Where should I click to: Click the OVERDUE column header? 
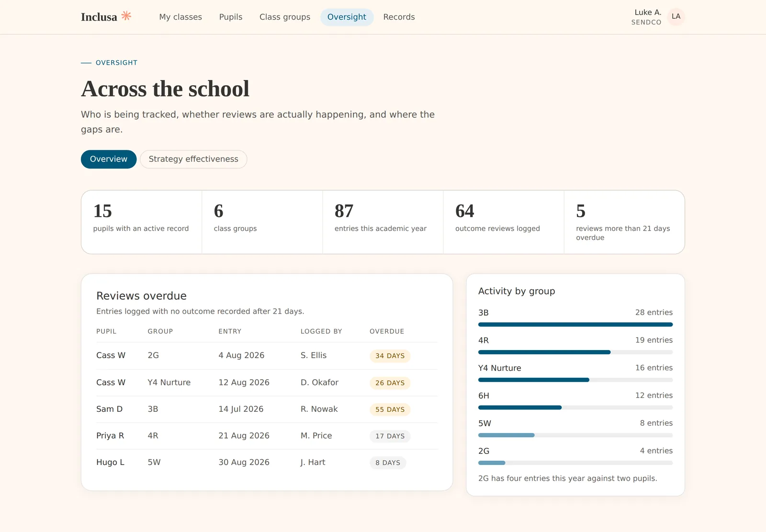tap(387, 331)
